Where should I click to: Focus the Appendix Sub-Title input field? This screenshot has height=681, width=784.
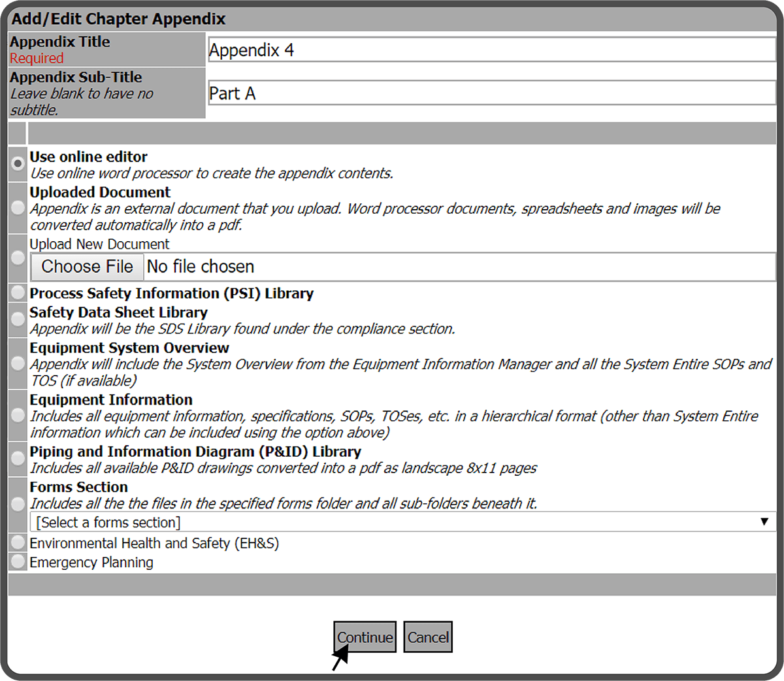click(x=491, y=93)
